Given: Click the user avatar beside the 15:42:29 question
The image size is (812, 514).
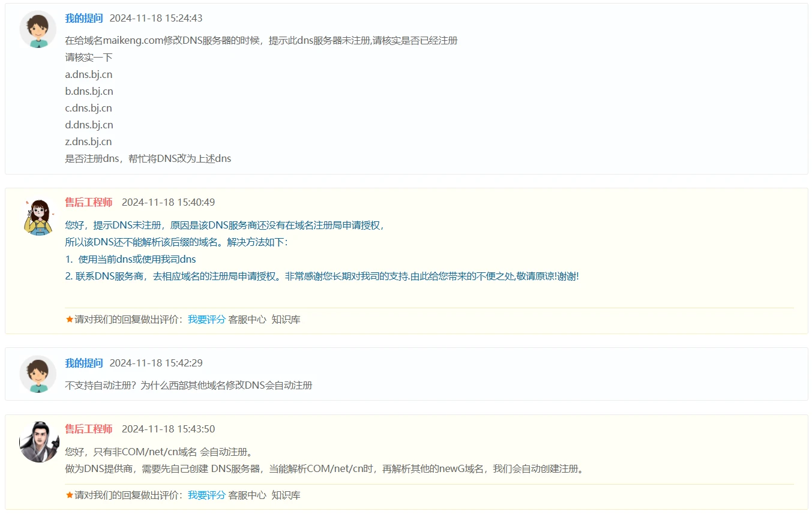Looking at the screenshot, I should (x=38, y=374).
